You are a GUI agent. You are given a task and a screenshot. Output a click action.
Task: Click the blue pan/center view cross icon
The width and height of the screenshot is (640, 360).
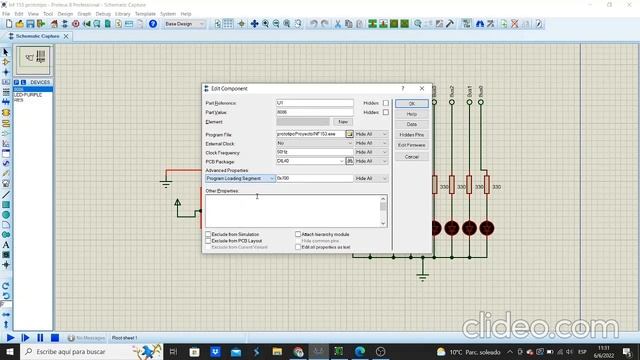[254, 24]
